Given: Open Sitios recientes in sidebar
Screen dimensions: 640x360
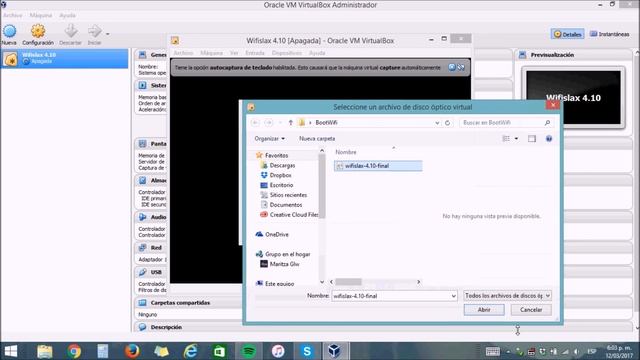Looking at the screenshot, I should [x=288, y=195].
